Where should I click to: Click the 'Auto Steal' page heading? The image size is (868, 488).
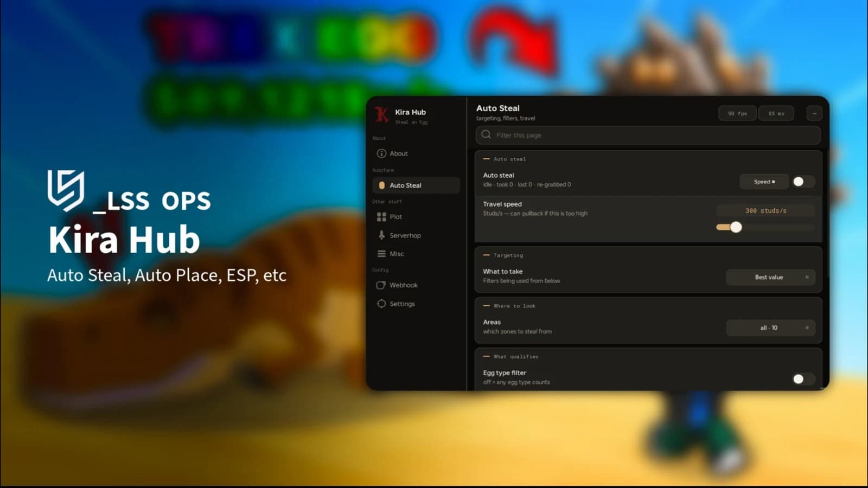498,108
